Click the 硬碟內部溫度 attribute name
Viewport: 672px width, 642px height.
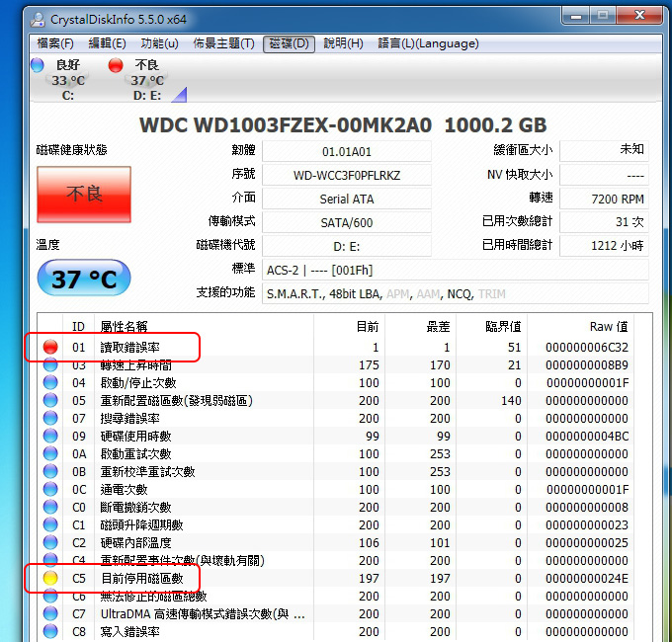(135, 542)
